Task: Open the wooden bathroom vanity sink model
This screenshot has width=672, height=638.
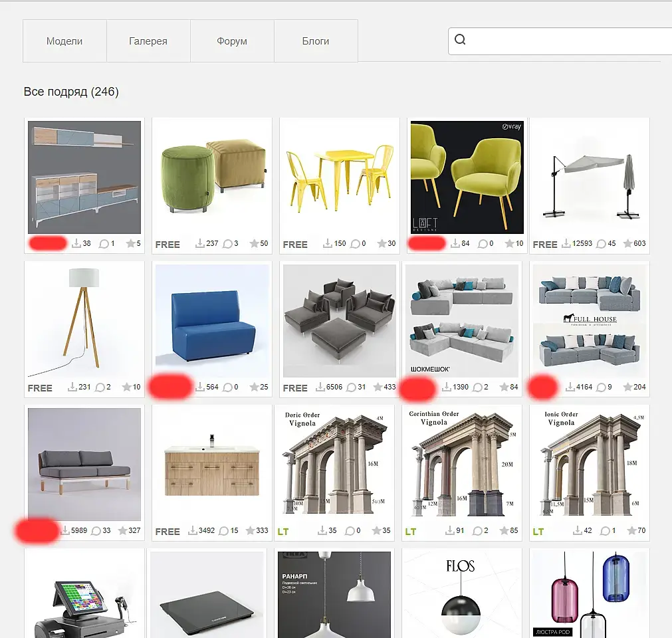Action: point(212,464)
